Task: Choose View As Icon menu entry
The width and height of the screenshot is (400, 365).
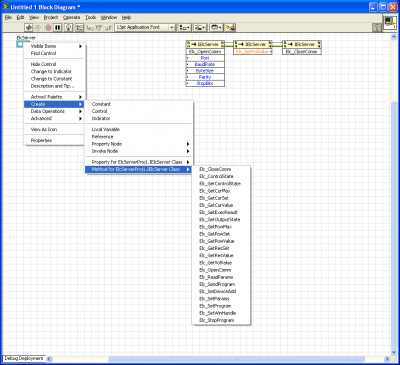Action: pos(54,129)
